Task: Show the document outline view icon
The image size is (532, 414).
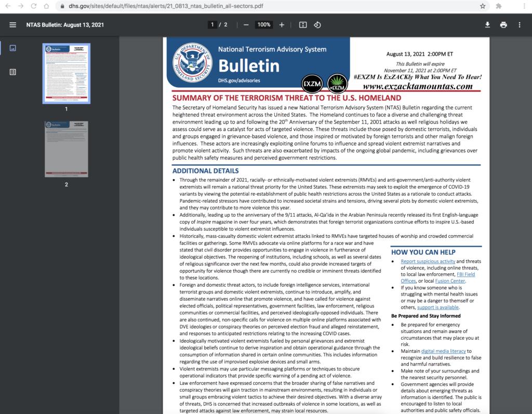Action: 13,72
